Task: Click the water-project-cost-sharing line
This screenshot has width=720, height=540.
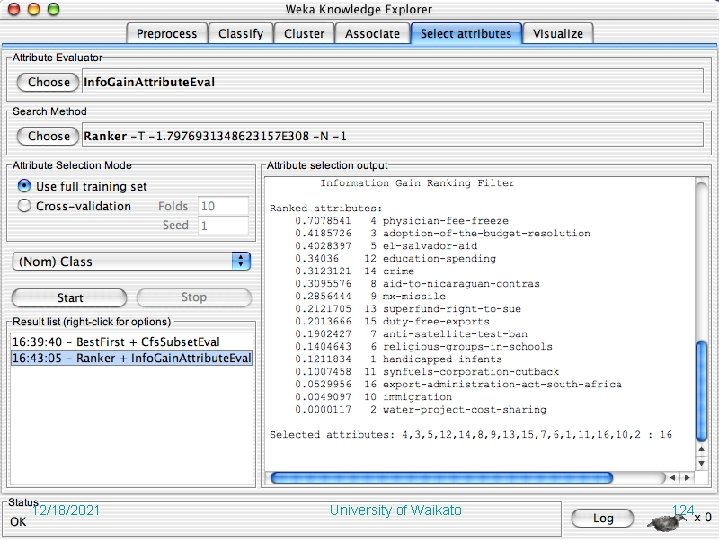Action: click(421, 410)
